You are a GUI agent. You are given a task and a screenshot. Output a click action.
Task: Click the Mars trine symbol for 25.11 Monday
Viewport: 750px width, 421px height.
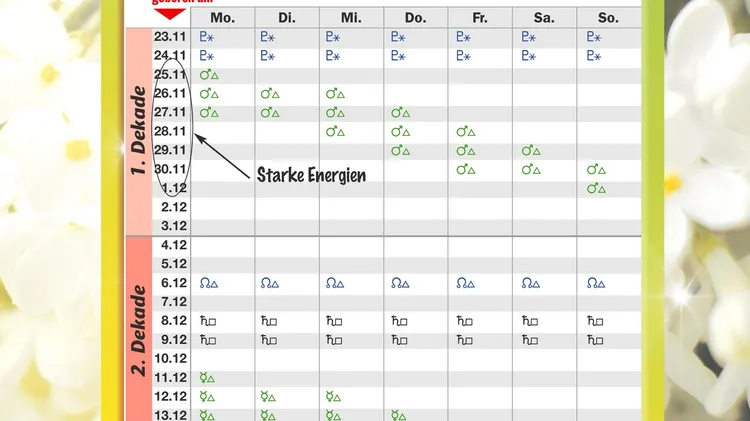[x=209, y=75]
